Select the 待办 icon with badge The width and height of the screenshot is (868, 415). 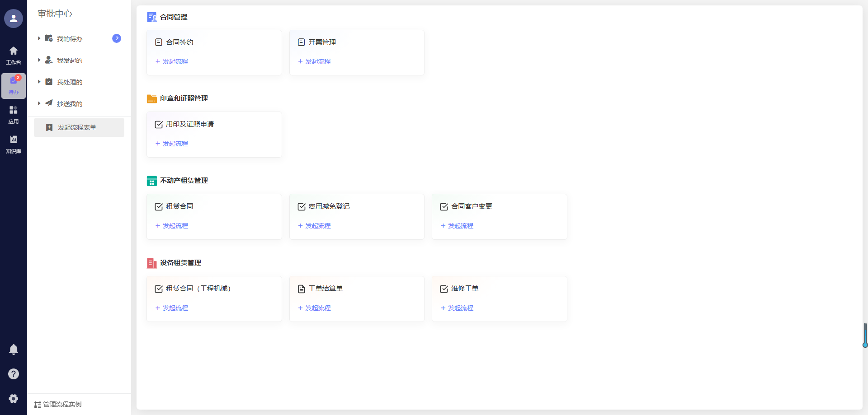pos(14,85)
